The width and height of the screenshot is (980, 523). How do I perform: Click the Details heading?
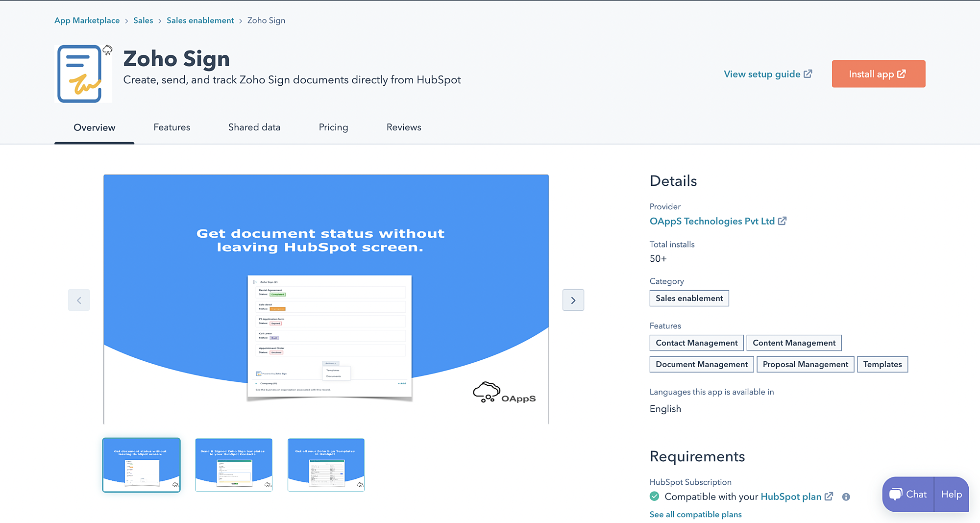673,181
